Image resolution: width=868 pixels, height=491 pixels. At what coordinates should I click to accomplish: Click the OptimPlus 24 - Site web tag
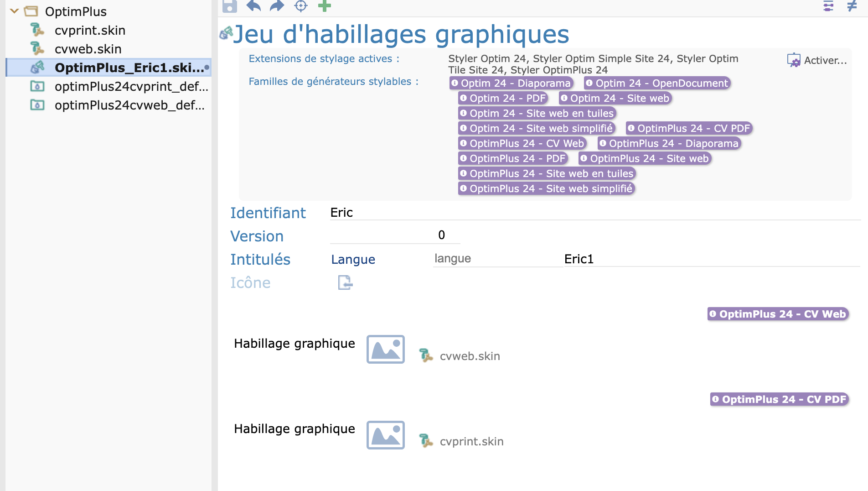[645, 158]
